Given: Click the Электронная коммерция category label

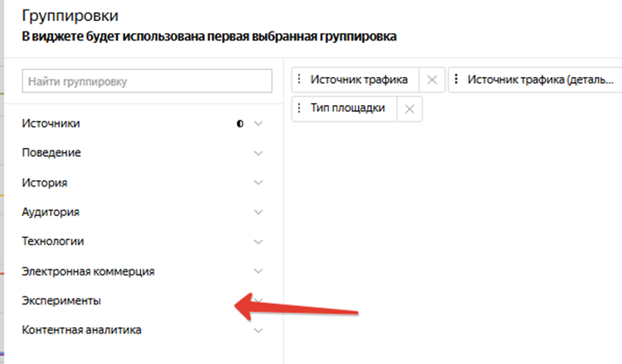Looking at the screenshot, I should (x=87, y=271).
